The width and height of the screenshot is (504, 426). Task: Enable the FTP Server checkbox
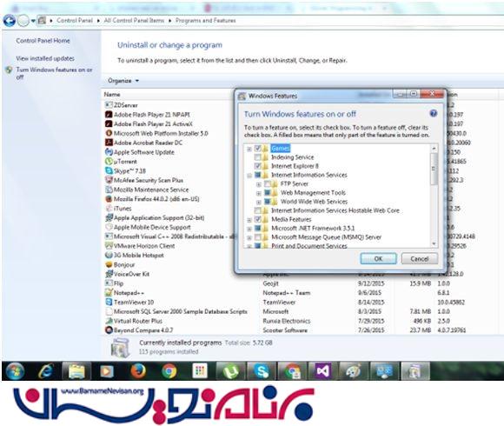coord(267,184)
